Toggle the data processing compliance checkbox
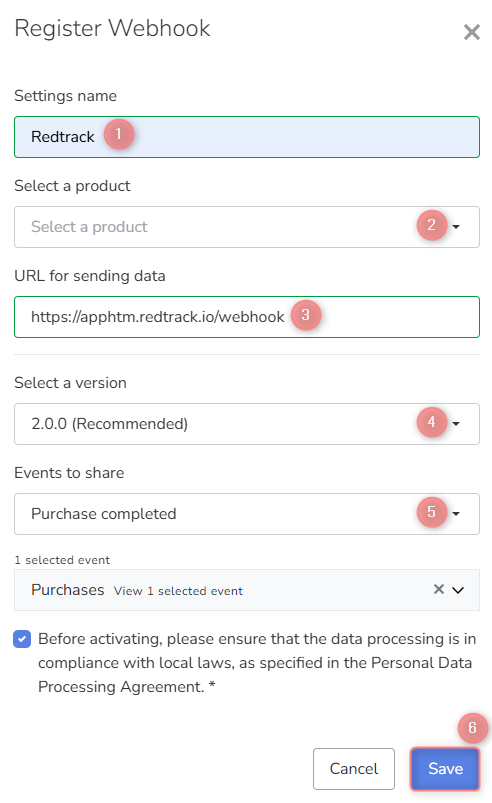The image size is (492, 803). (22, 639)
